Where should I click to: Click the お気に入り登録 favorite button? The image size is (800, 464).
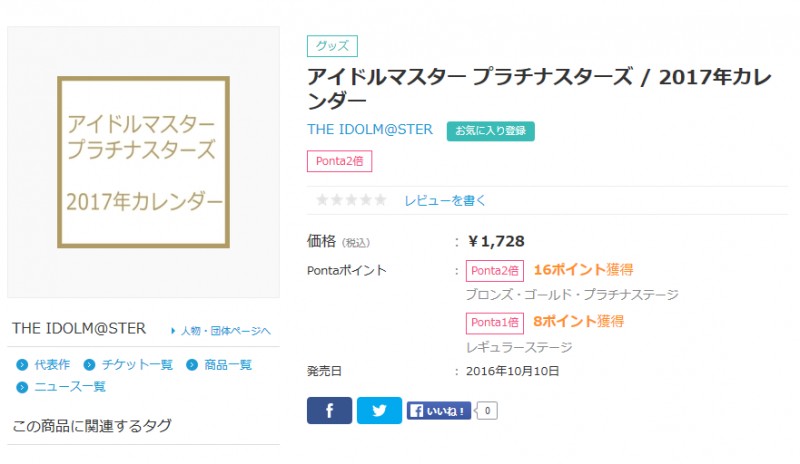[x=491, y=130]
